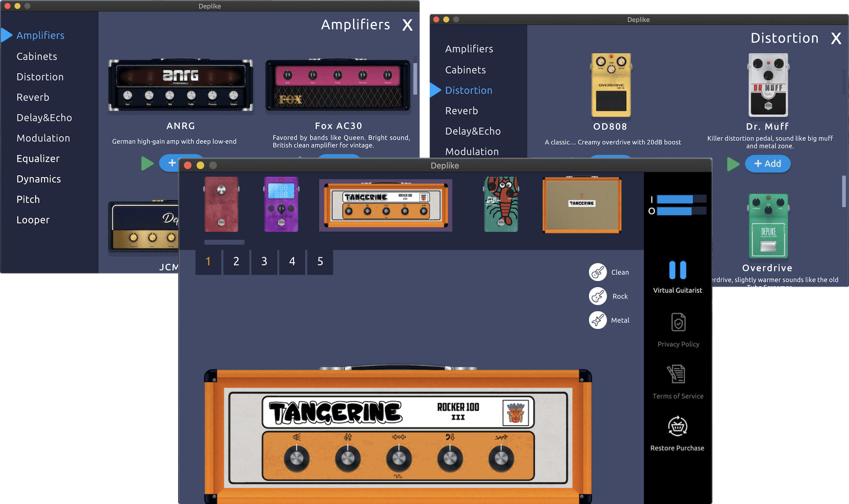
Task: Switch to preset tab 5
Action: coord(320,262)
